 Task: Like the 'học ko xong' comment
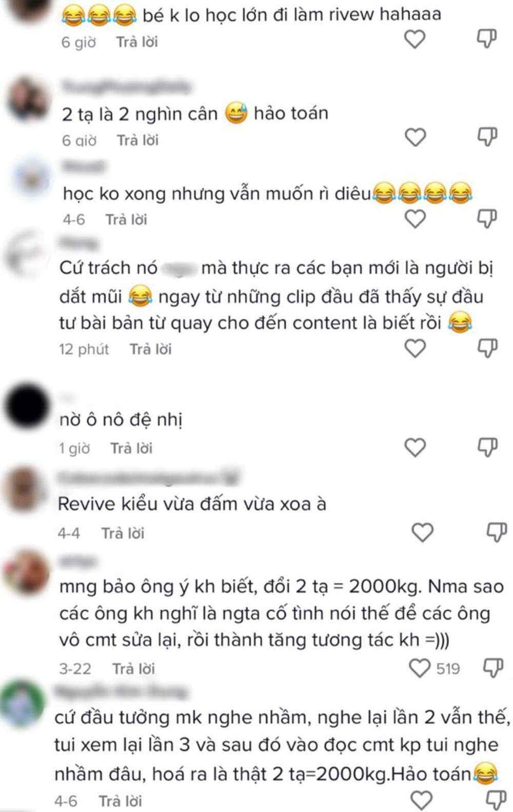coord(415,219)
